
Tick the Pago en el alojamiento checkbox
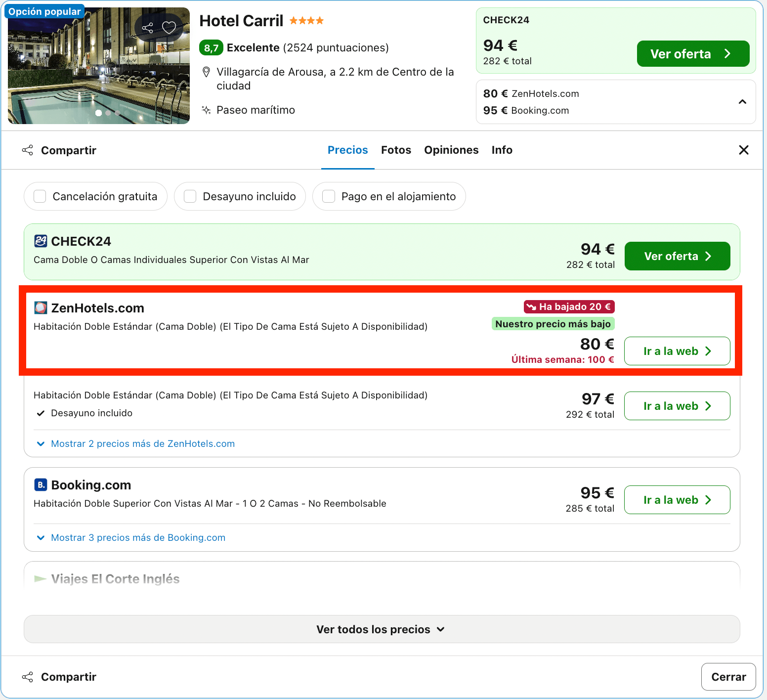click(x=329, y=196)
